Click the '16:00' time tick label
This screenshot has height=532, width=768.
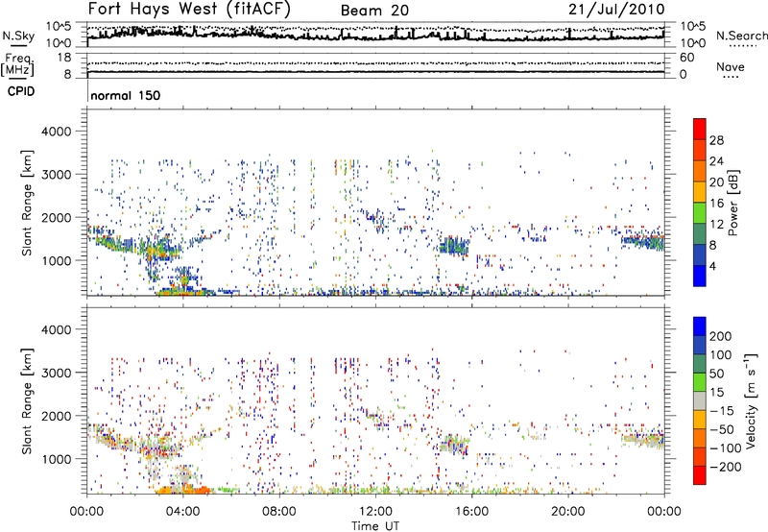point(471,511)
